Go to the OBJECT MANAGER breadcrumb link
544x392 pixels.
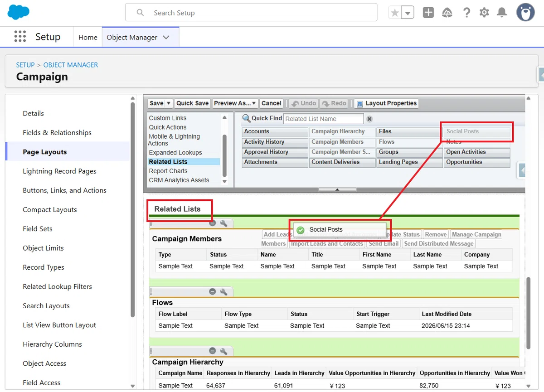[x=71, y=65]
